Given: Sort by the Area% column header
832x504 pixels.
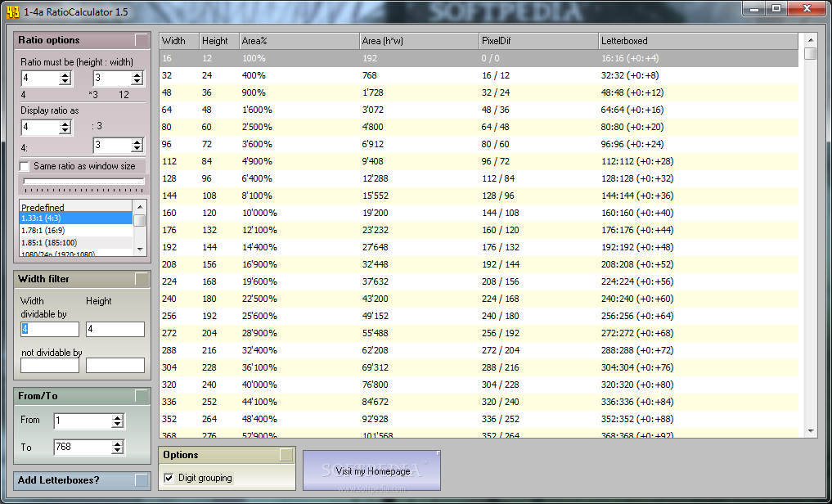Looking at the screenshot, I should tap(299, 41).
